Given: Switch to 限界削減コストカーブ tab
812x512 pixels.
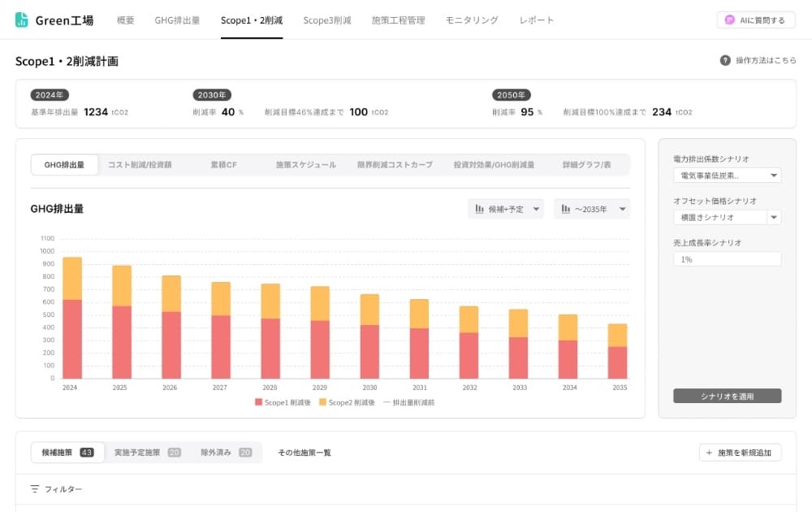Looking at the screenshot, I should [x=395, y=165].
